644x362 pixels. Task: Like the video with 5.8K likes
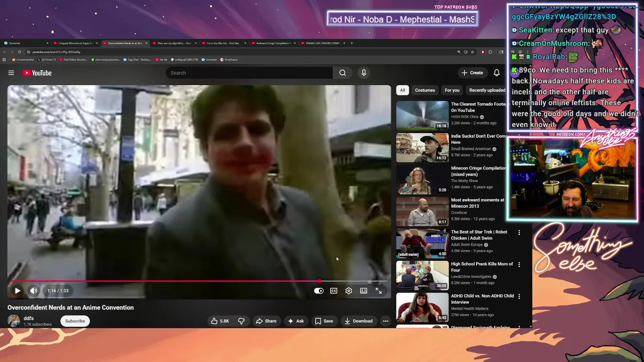click(x=220, y=321)
